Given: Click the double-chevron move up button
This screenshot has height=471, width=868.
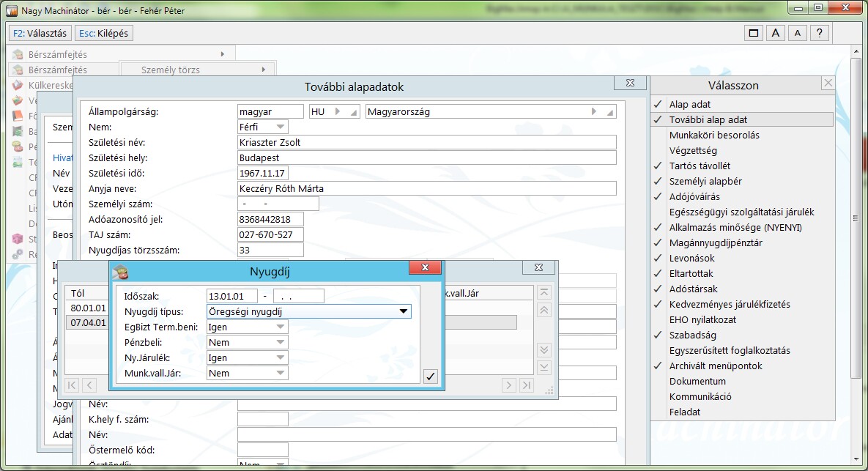Looking at the screenshot, I should 544,310.
